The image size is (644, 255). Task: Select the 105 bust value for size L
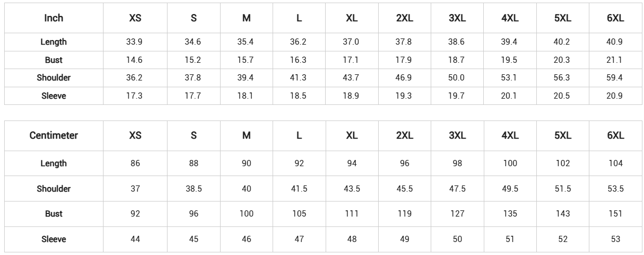pos(299,213)
